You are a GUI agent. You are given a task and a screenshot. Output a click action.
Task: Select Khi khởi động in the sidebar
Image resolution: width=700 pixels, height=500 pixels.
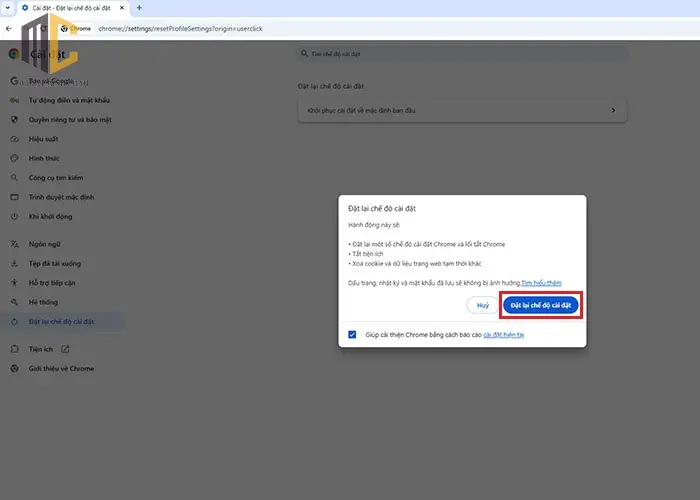click(50, 217)
